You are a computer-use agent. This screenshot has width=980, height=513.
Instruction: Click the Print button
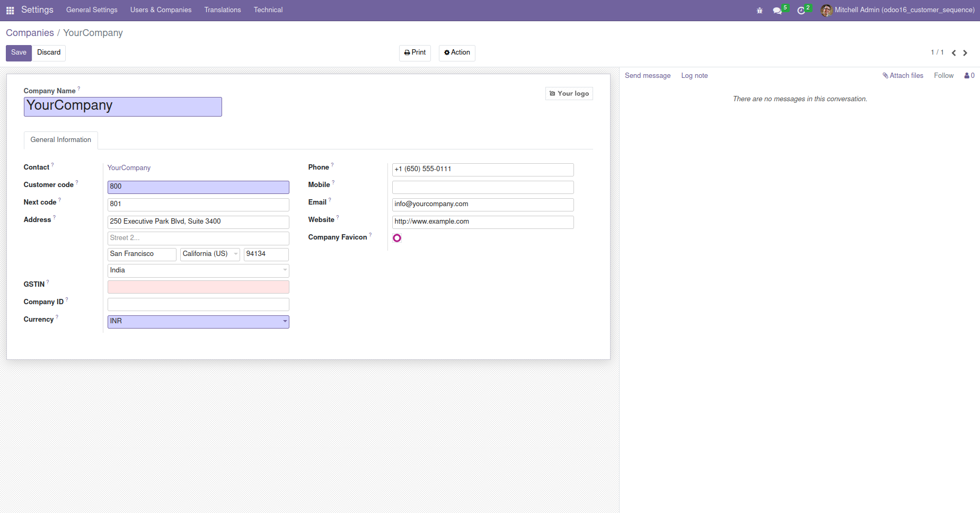415,53
